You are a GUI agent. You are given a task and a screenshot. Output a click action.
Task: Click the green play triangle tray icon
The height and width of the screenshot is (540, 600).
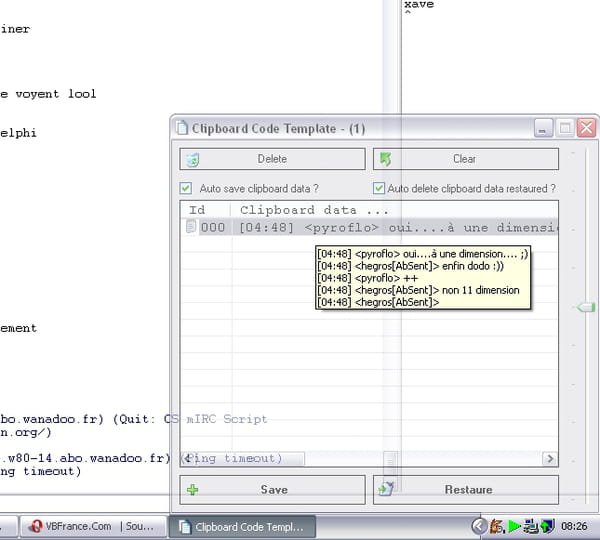coord(515,527)
